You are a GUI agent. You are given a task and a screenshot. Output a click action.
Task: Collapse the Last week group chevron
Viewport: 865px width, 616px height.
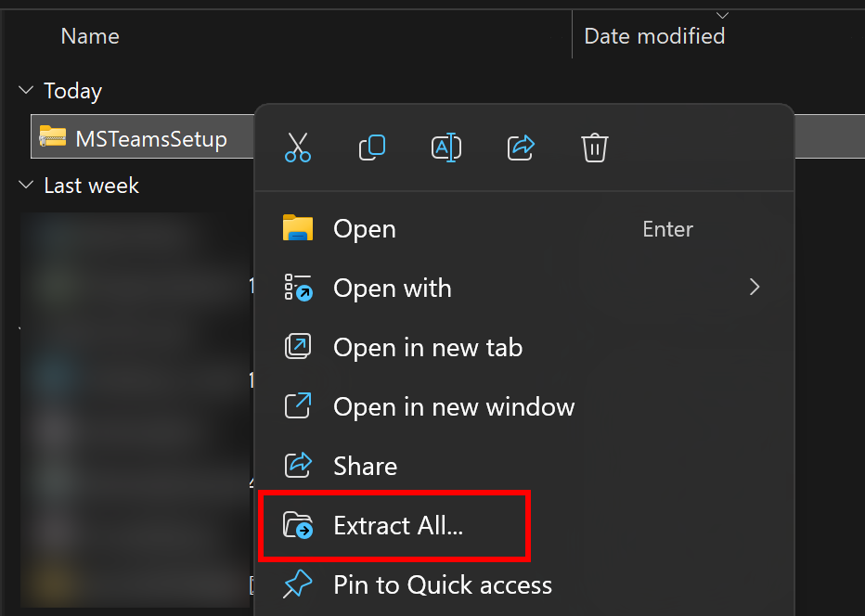pos(25,186)
